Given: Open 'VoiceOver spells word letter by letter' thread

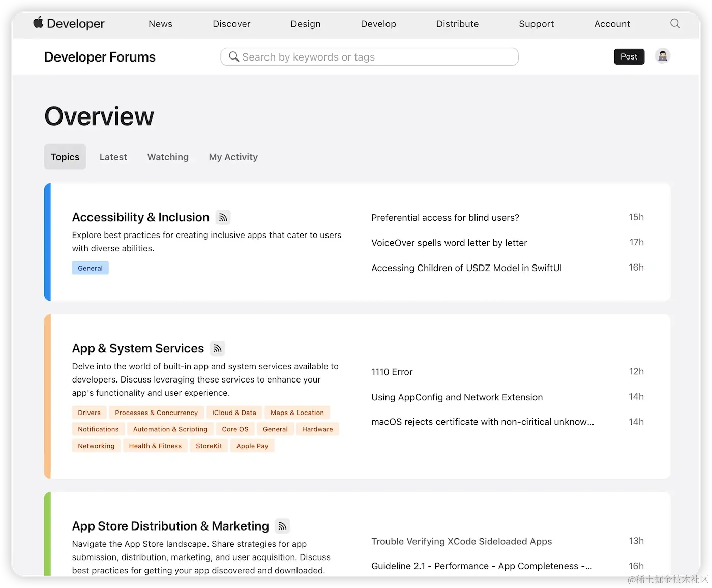Looking at the screenshot, I should 449,243.
